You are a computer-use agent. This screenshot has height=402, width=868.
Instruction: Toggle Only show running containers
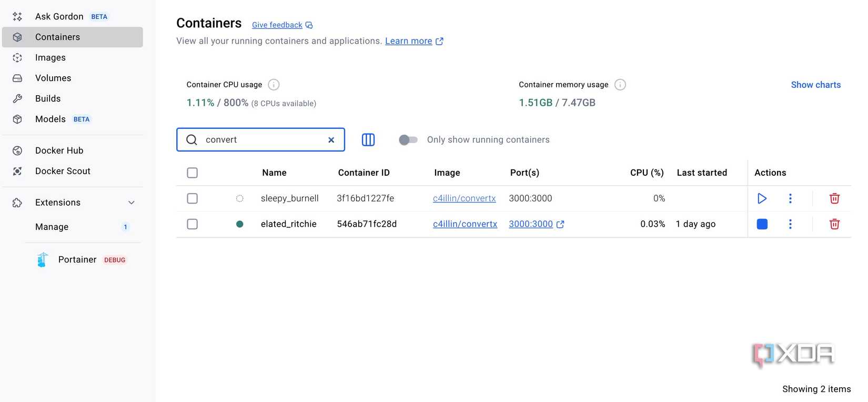(x=408, y=139)
